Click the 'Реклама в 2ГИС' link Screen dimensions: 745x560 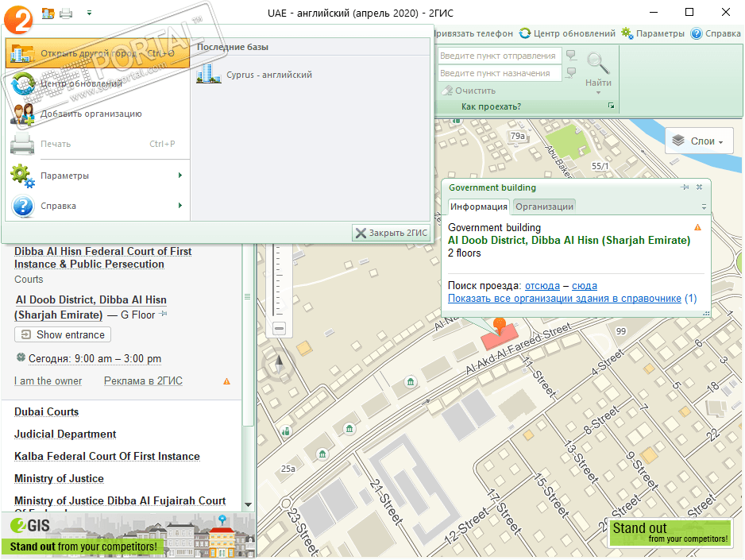pos(143,381)
